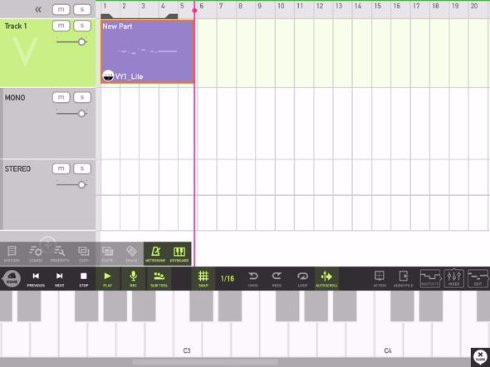This screenshot has width=490, height=367.
Task: Open the Edit note panel
Action: [478, 278]
